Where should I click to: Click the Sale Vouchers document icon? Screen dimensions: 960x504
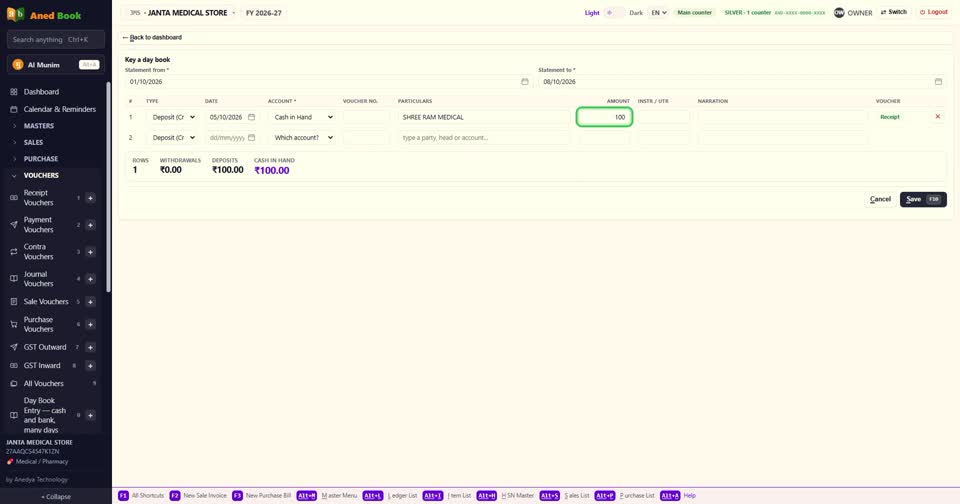click(13, 301)
